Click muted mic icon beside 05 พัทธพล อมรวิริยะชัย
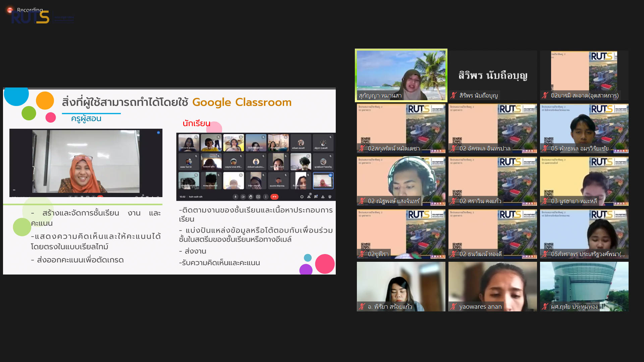This screenshot has width=644, height=362. coord(545,148)
